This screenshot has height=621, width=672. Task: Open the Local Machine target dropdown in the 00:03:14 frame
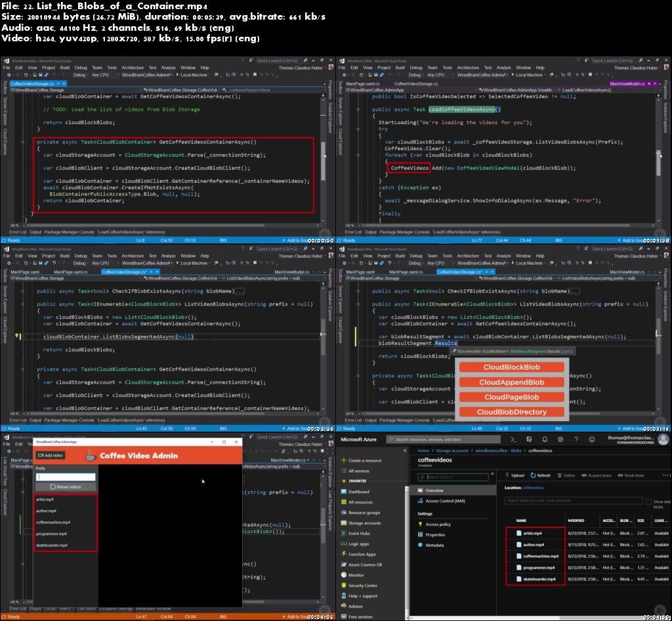click(x=530, y=263)
